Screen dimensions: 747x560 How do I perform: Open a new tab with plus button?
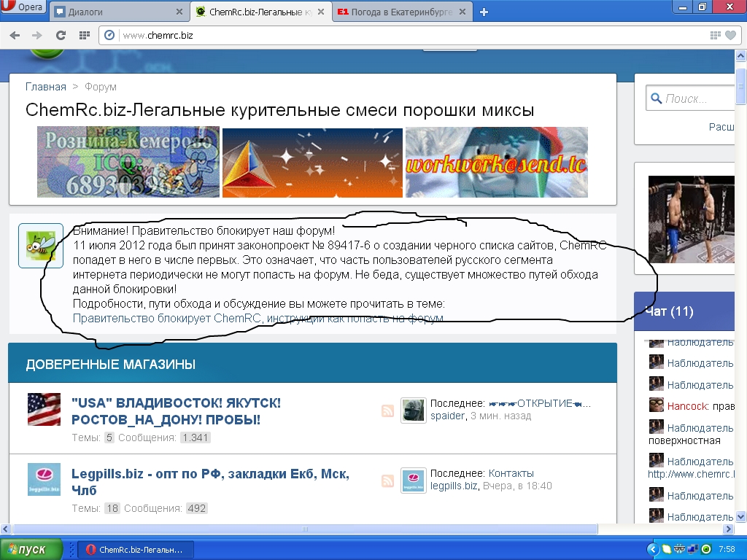(x=484, y=12)
